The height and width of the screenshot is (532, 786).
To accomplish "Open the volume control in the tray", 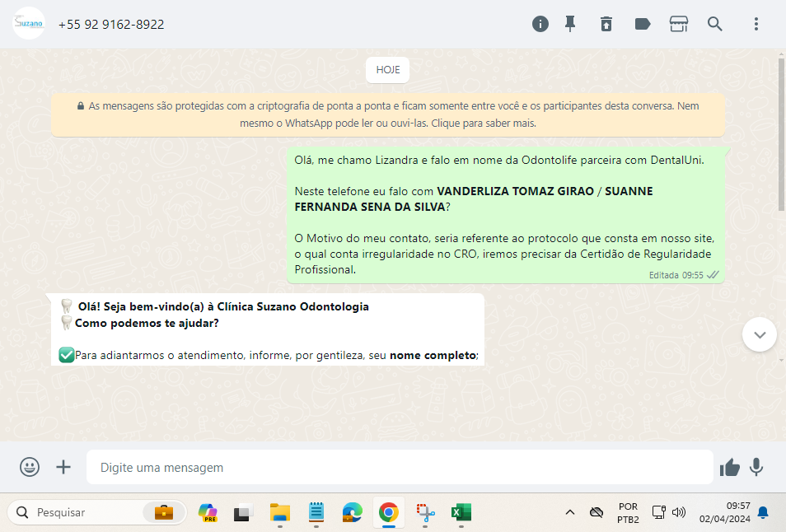I will [679, 512].
